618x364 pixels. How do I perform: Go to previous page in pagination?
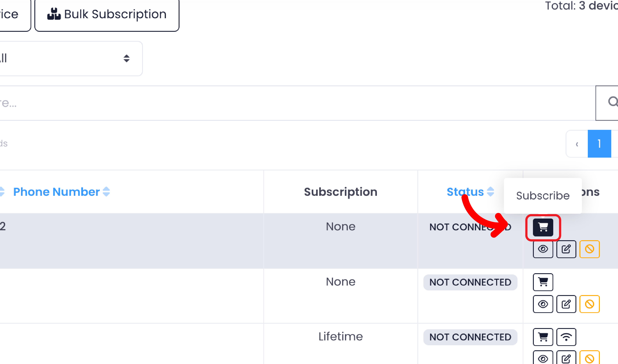(577, 144)
